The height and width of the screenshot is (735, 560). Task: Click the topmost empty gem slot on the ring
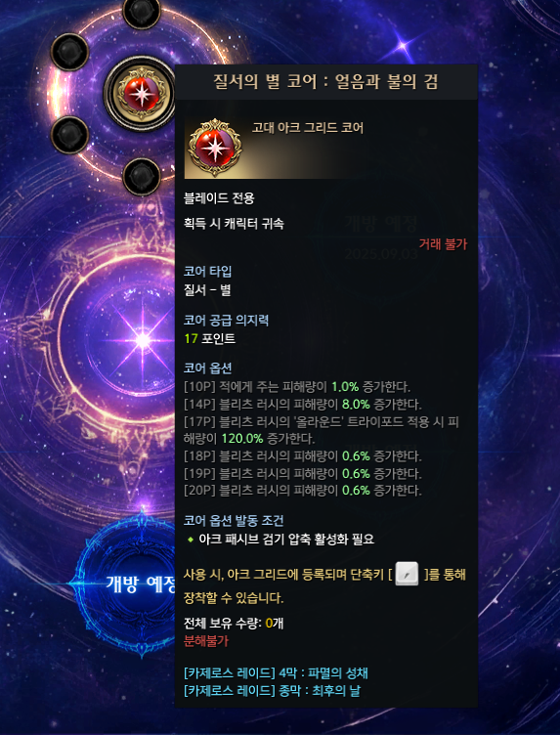point(142,11)
